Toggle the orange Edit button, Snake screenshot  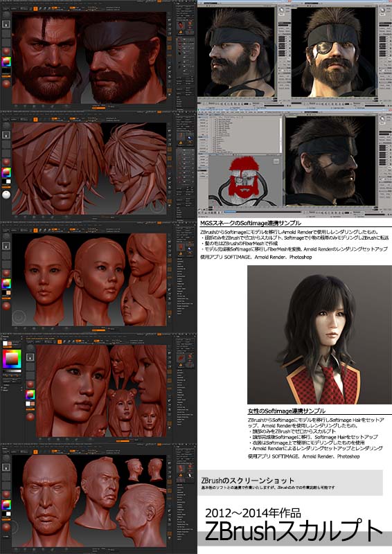point(35,8)
